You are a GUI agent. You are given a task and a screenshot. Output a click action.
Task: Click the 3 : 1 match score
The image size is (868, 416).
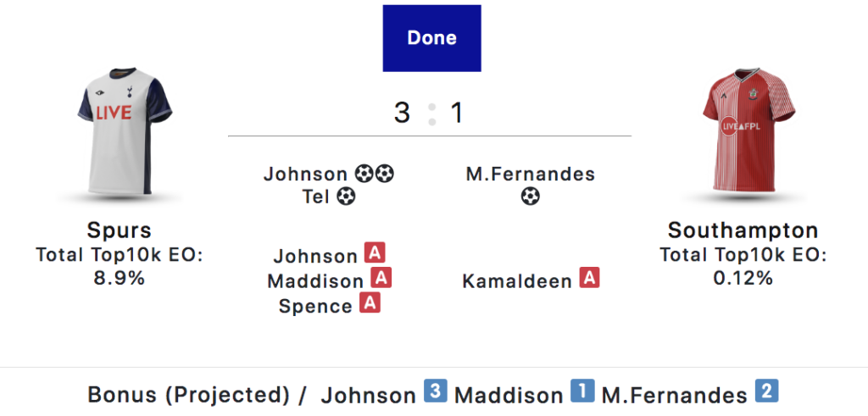click(x=430, y=113)
